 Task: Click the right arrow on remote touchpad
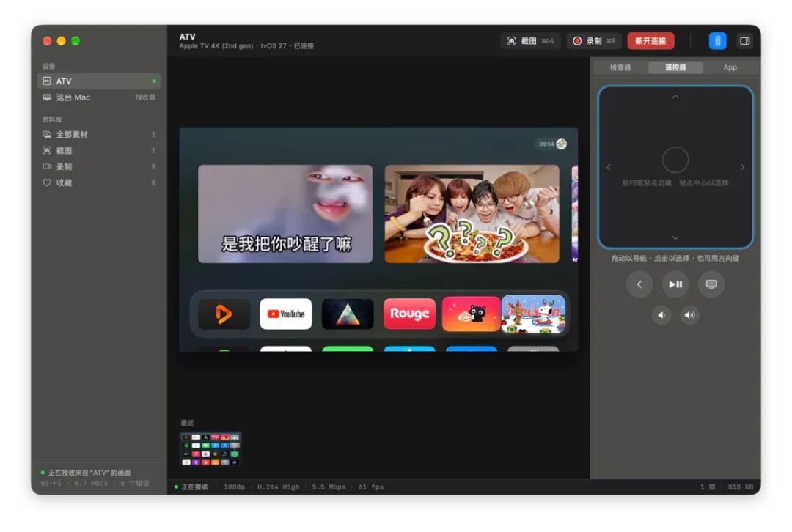pyautogui.click(x=742, y=167)
